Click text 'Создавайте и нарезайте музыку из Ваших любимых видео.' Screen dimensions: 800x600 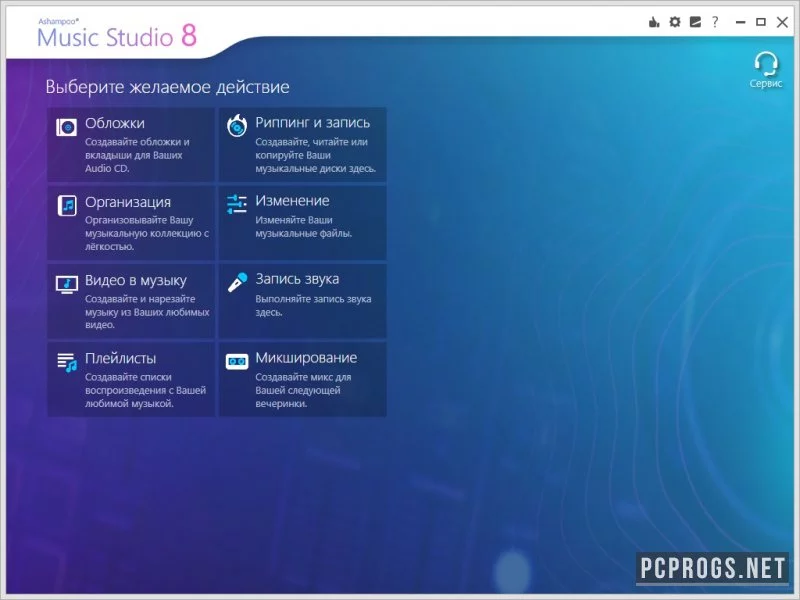pyautogui.click(x=147, y=312)
